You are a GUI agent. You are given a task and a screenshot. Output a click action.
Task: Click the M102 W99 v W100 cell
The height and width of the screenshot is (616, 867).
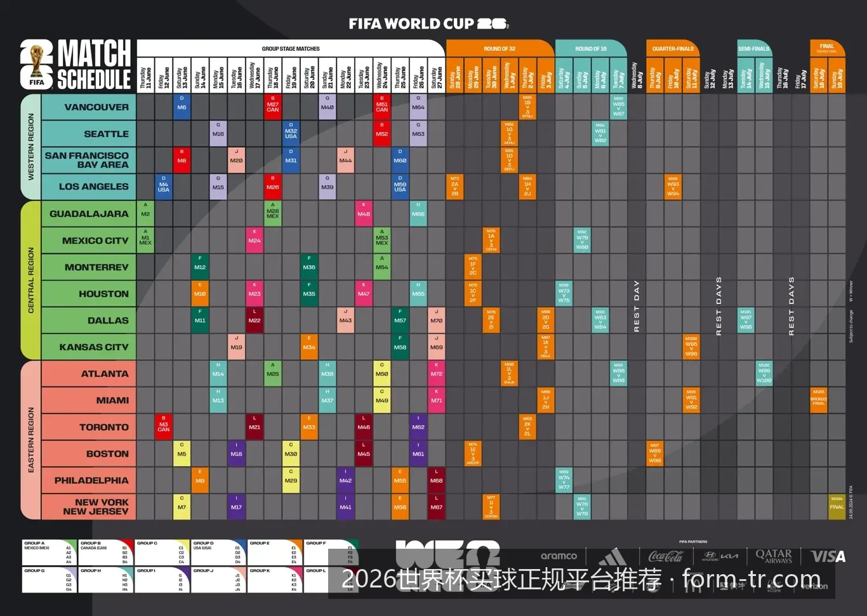pyautogui.click(x=764, y=374)
